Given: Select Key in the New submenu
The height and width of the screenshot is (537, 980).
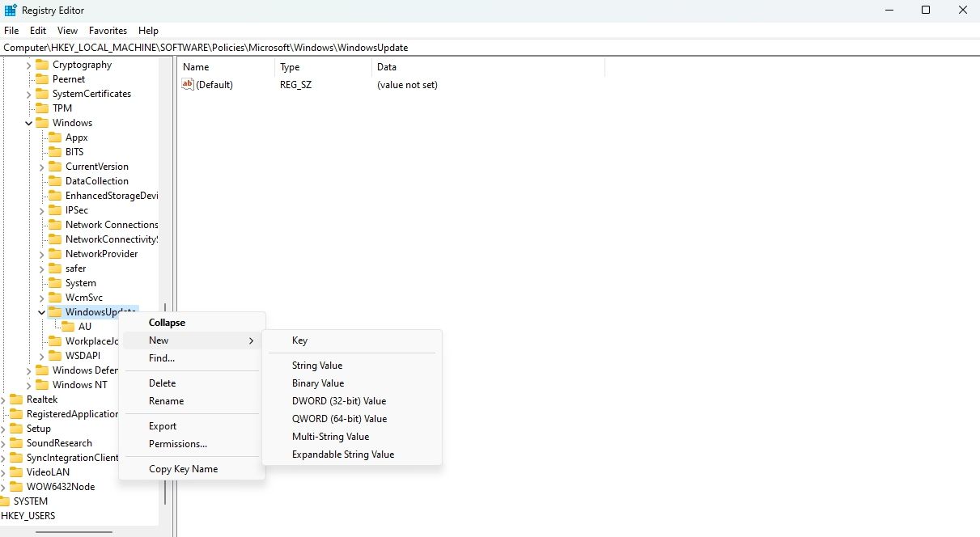Looking at the screenshot, I should point(299,340).
